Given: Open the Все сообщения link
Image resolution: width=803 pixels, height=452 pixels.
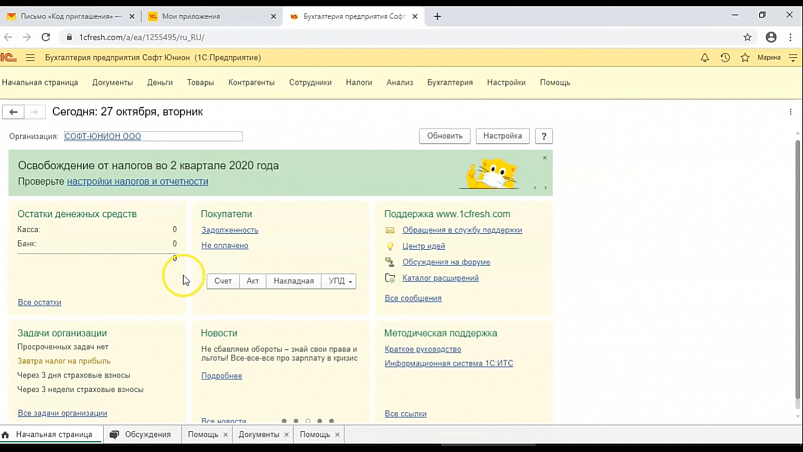Looking at the screenshot, I should click(413, 298).
